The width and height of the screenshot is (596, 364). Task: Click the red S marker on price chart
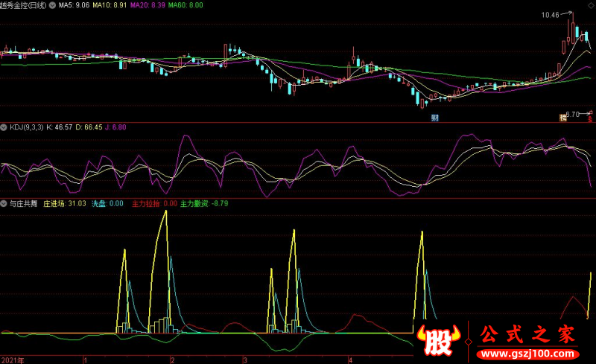coord(589,117)
